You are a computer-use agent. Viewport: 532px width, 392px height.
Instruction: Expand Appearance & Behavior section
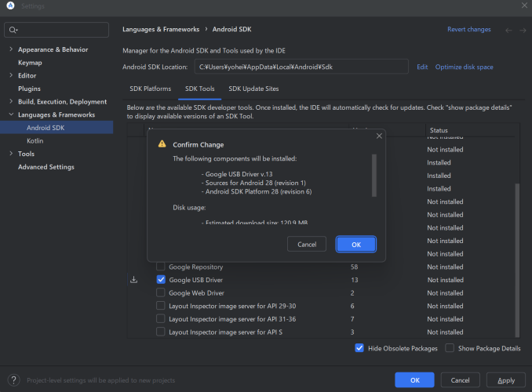[x=11, y=49]
